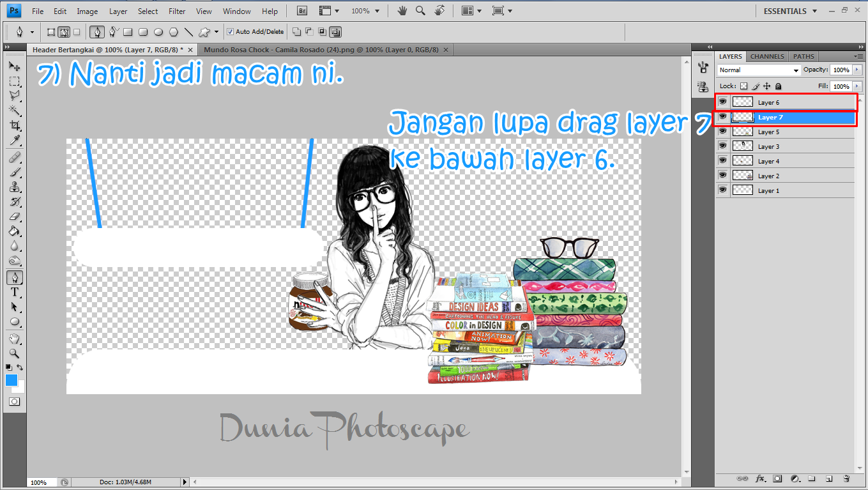Hide Layer 2 with its eye icon

click(722, 176)
